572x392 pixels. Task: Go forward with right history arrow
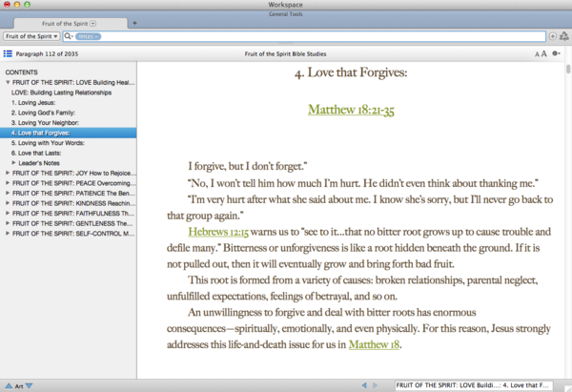(375, 385)
